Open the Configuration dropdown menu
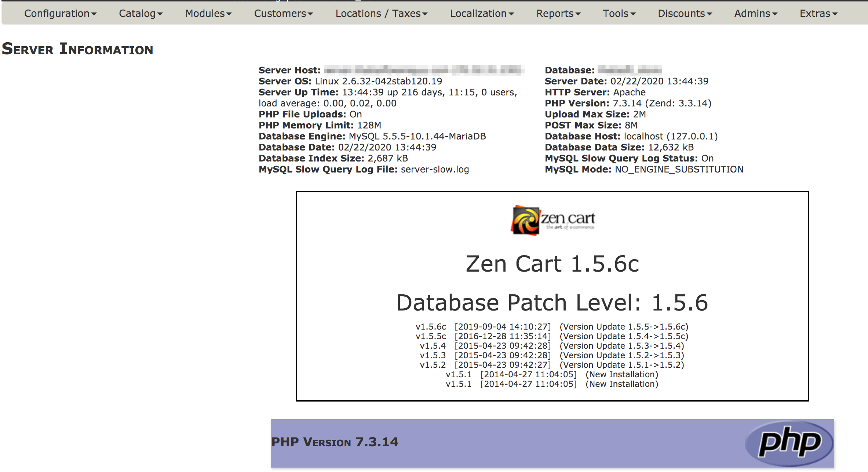 [60, 14]
